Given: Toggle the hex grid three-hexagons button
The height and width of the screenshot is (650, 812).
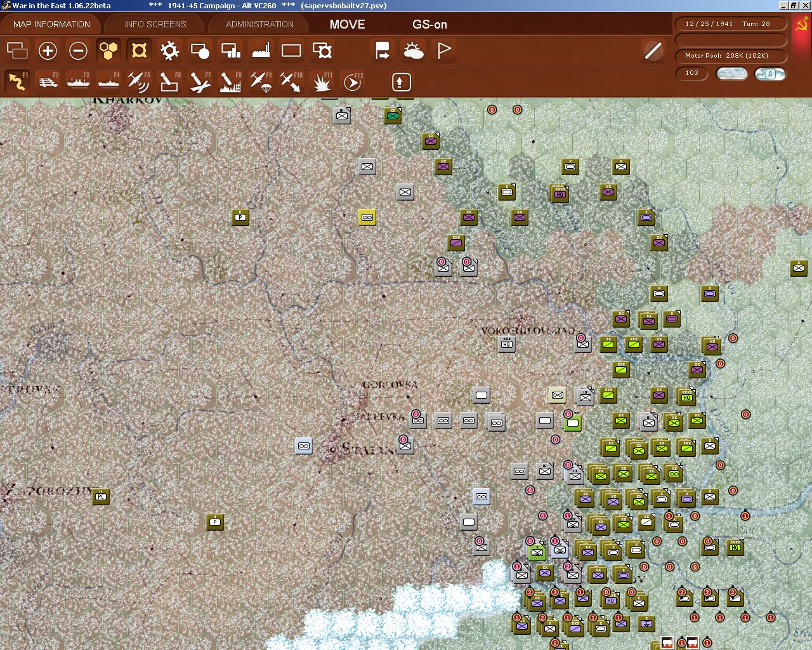Looking at the screenshot, I should point(108,50).
